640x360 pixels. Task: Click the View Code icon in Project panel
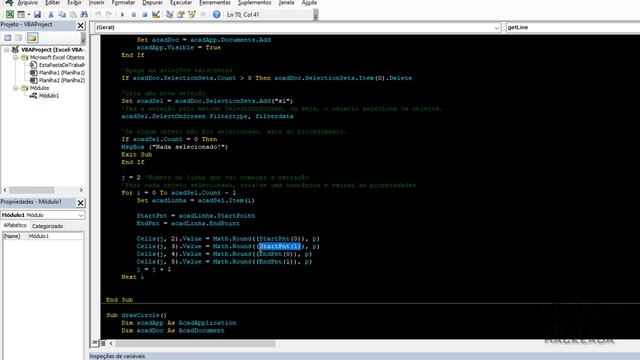point(8,38)
